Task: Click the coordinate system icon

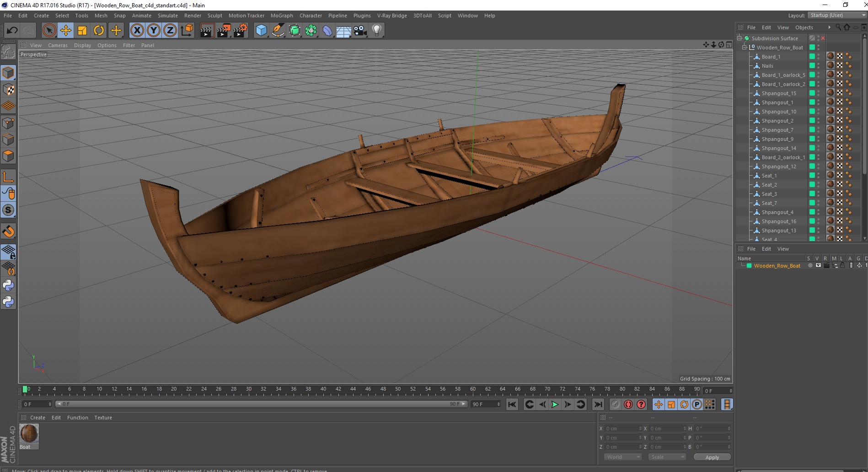Action: [187, 31]
